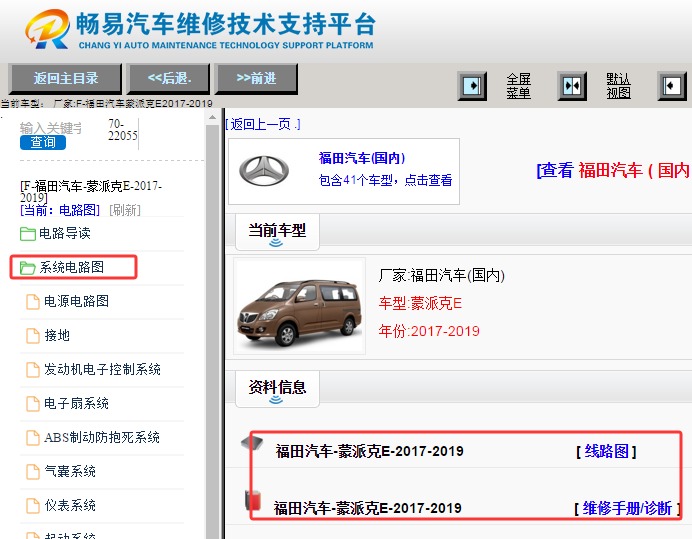The width and height of the screenshot is (692, 539).
Task: Click the page icon beside 电子扇系统
Action: coord(33,403)
